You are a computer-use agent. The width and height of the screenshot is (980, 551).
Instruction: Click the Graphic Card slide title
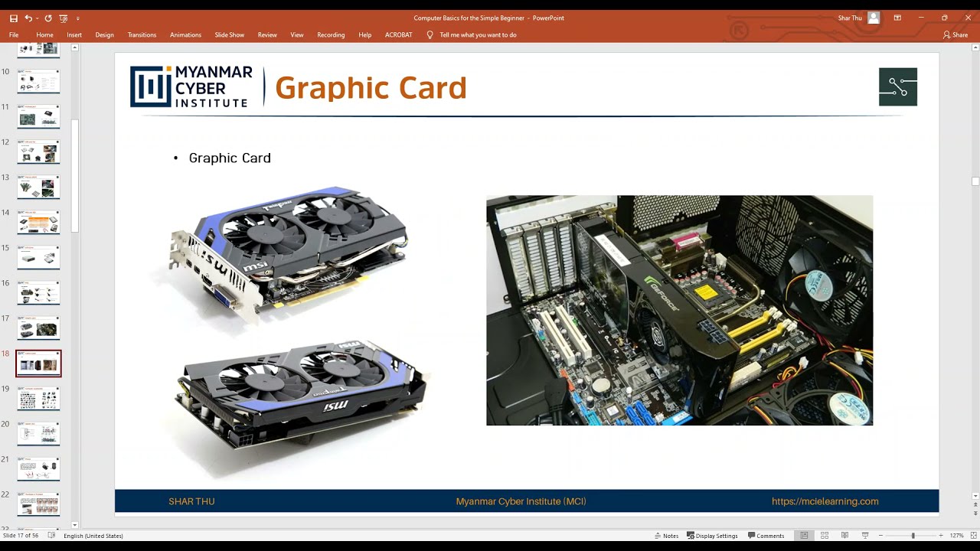371,88
